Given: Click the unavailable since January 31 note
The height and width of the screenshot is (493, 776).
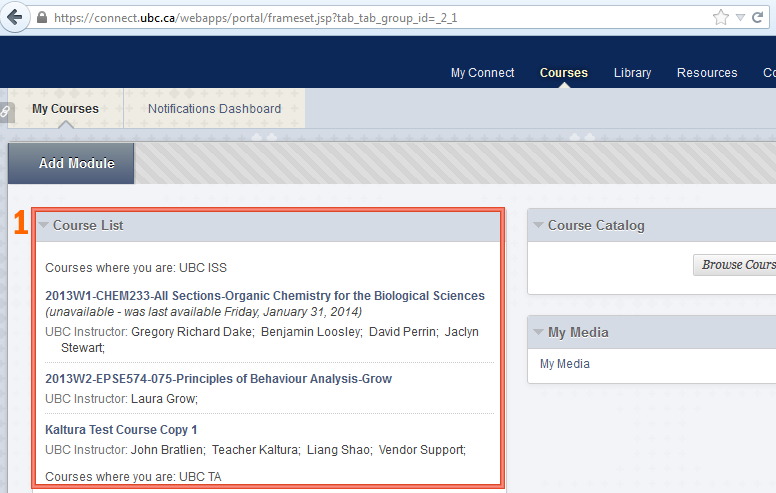Looking at the screenshot, I should pyautogui.click(x=204, y=312).
